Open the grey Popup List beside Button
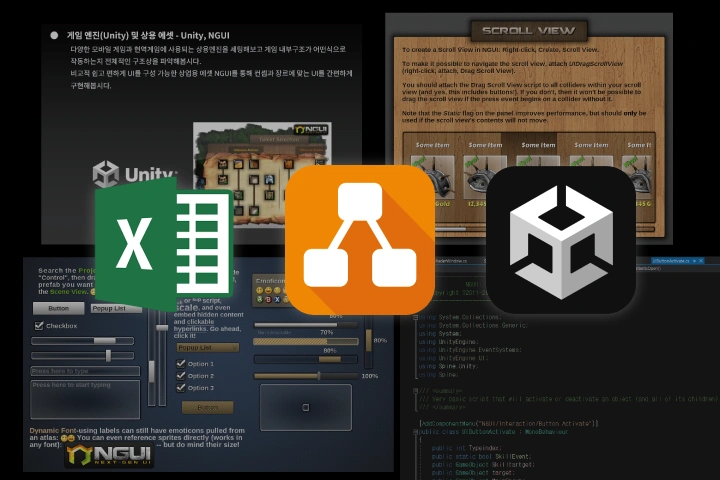Image resolution: width=720 pixels, height=480 pixels. click(116, 308)
